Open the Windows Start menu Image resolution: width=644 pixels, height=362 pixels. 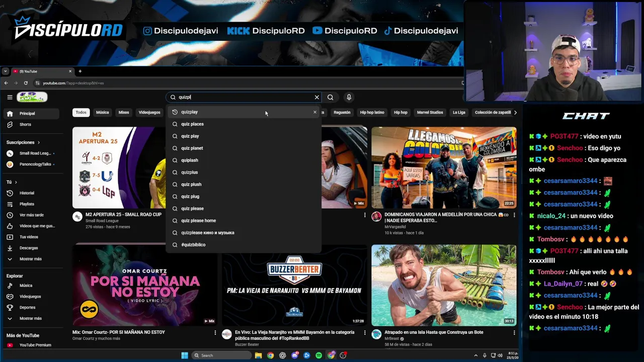click(x=185, y=355)
